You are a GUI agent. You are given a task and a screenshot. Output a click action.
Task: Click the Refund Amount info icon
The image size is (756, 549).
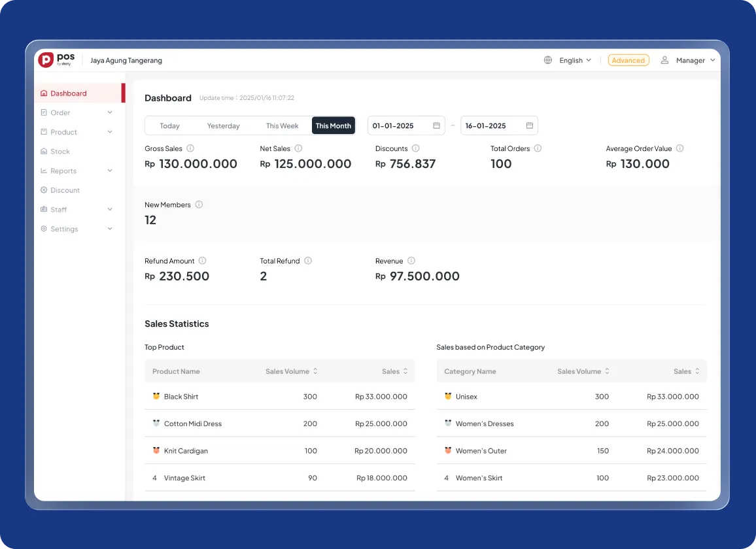[x=202, y=261]
